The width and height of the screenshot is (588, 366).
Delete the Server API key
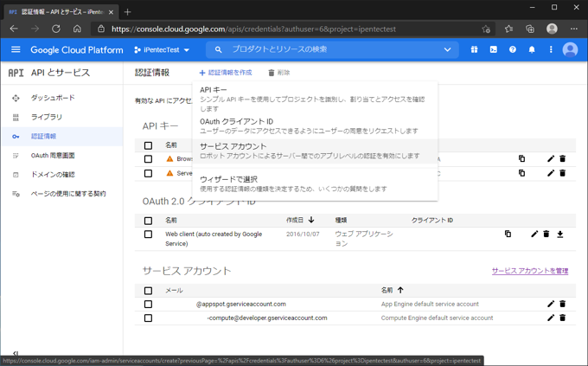pos(563,173)
